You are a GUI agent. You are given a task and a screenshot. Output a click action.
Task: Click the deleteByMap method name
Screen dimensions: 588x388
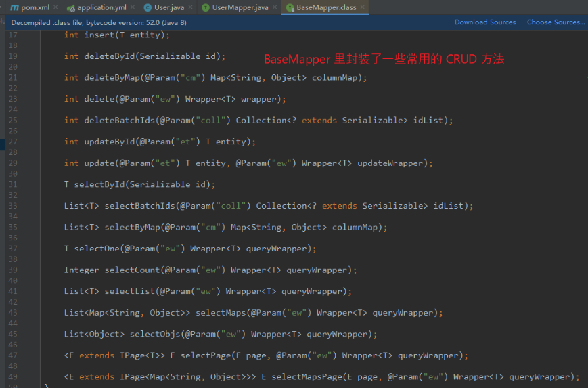coord(112,78)
